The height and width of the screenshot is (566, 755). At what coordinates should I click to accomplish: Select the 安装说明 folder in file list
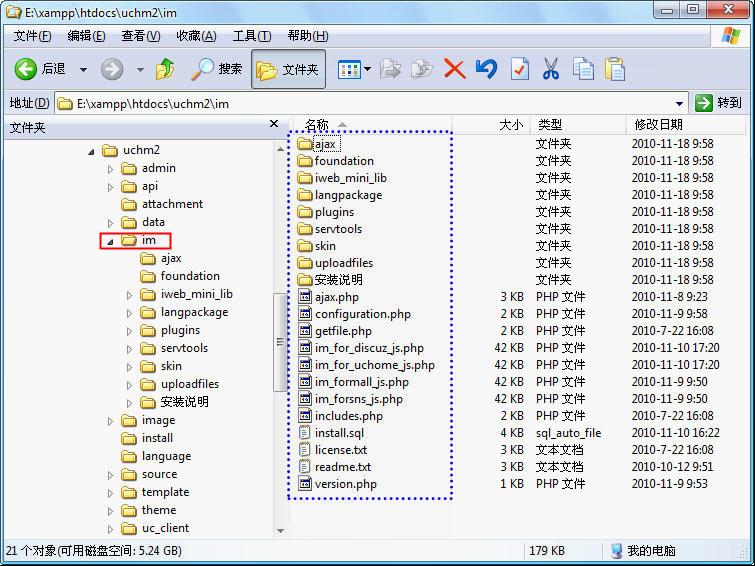330,280
